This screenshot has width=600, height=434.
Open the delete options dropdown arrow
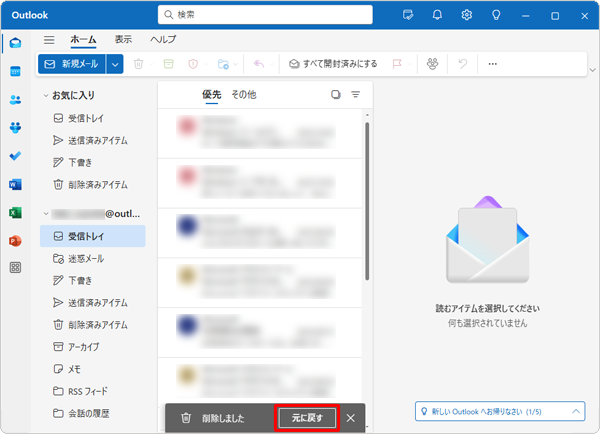click(x=151, y=64)
